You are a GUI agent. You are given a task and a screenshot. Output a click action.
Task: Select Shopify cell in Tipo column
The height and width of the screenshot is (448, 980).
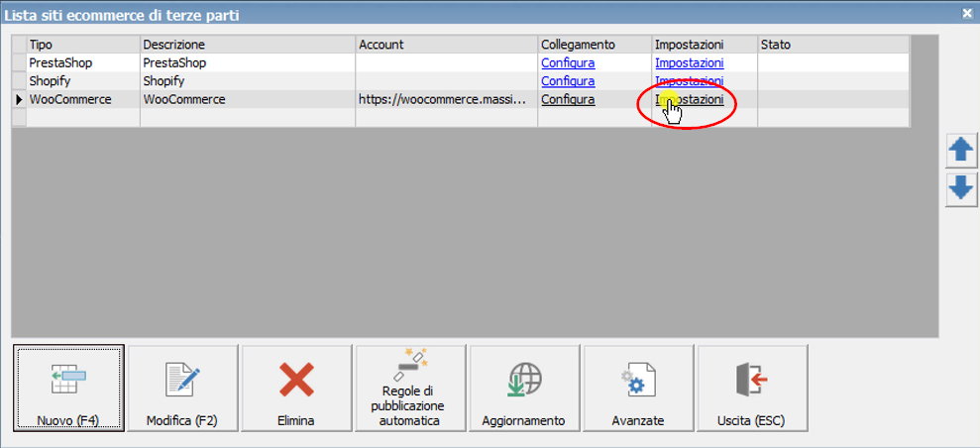(83, 80)
